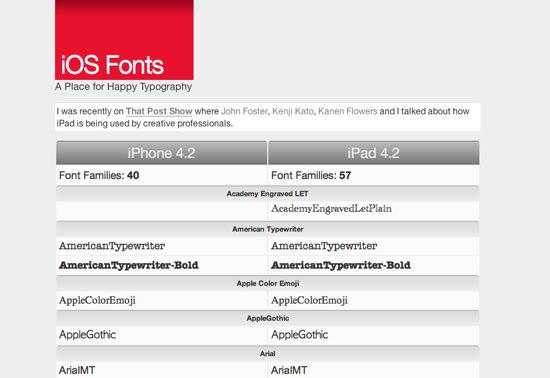Select AmericanTypewriter in iPad column
Screen dimensions: 550x378
click(x=324, y=246)
